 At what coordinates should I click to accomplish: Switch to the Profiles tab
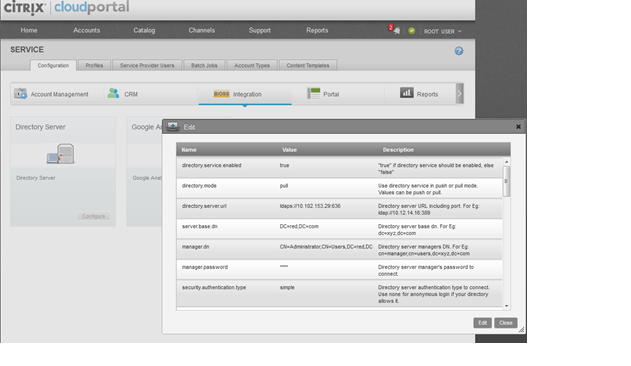(94, 65)
